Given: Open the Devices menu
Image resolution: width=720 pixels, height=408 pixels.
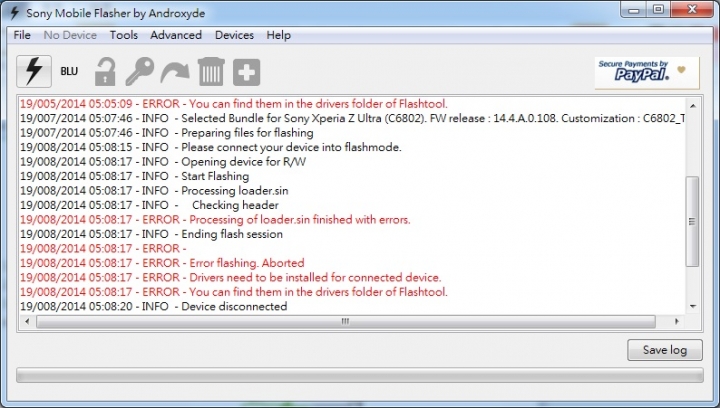Looking at the screenshot, I should coord(234,35).
